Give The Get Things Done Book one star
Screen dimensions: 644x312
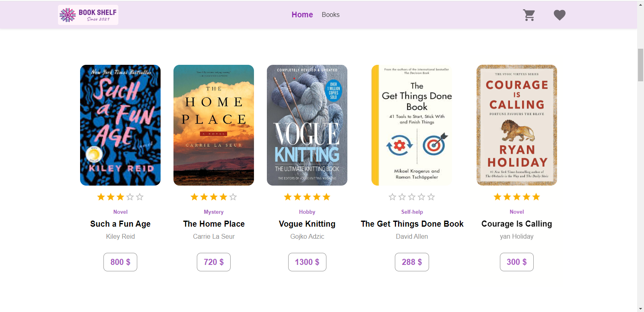point(392,197)
